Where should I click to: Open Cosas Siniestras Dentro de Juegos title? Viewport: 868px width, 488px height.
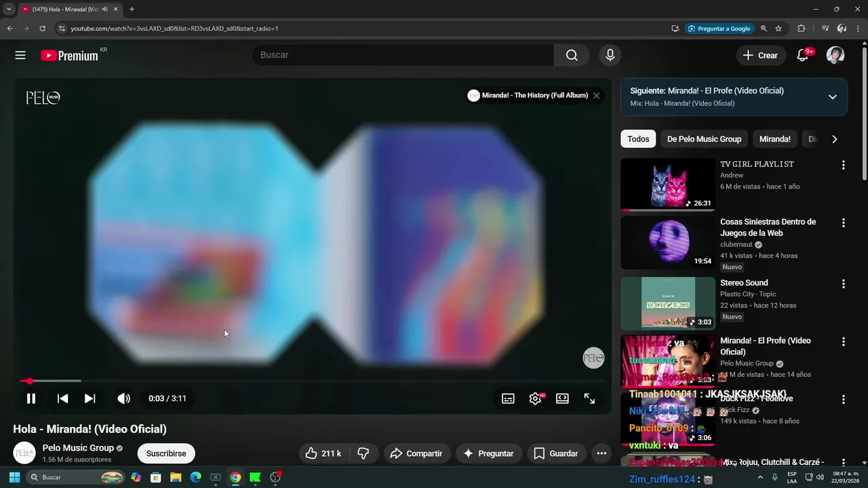(x=768, y=228)
